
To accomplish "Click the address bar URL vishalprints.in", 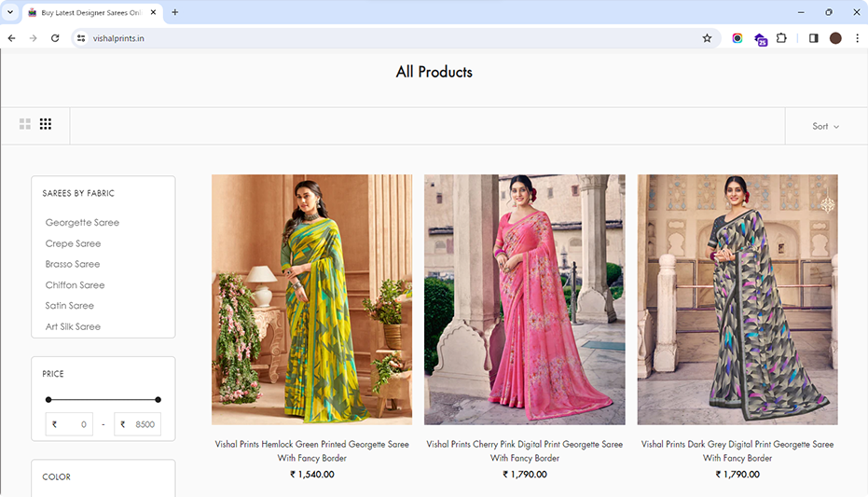I will [118, 38].
